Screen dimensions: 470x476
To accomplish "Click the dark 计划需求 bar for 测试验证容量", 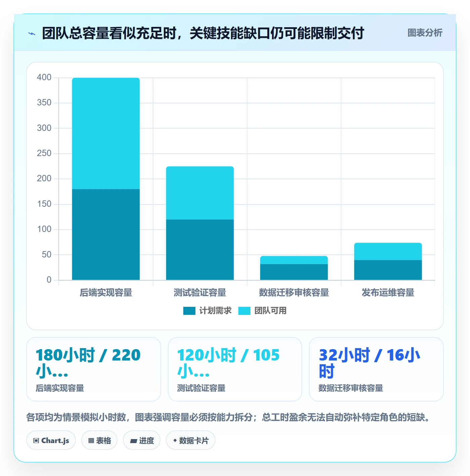I will pyautogui.click(x=200, y=250).
